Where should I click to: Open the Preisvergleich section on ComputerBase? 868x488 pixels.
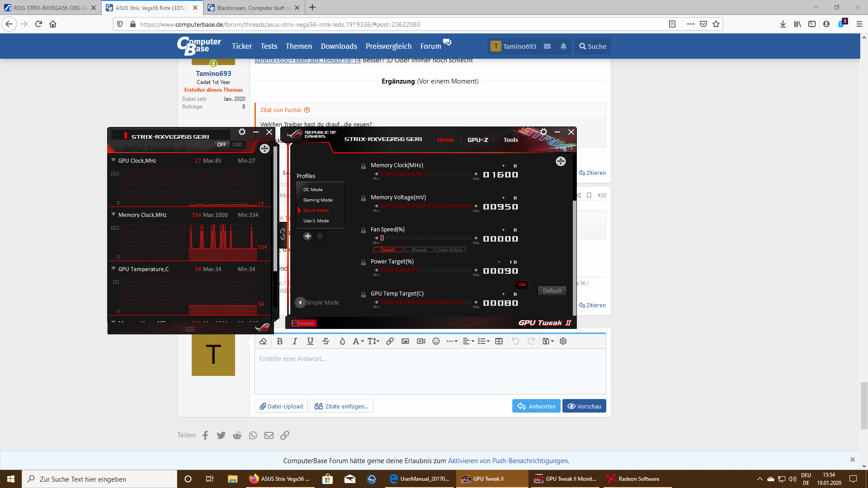(x=388, y=46)
